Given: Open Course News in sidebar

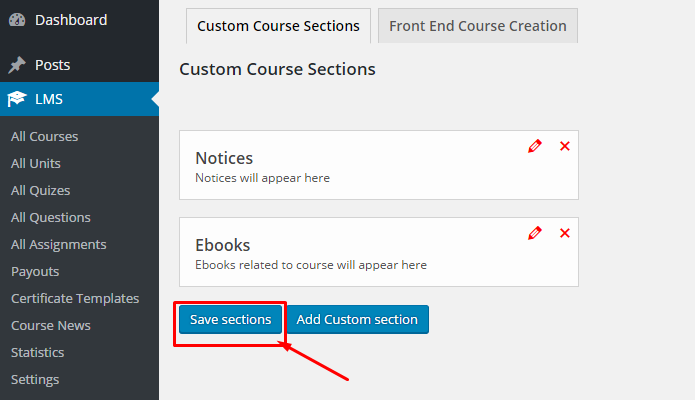Looking at the screenshot, I should click(51, 325).
